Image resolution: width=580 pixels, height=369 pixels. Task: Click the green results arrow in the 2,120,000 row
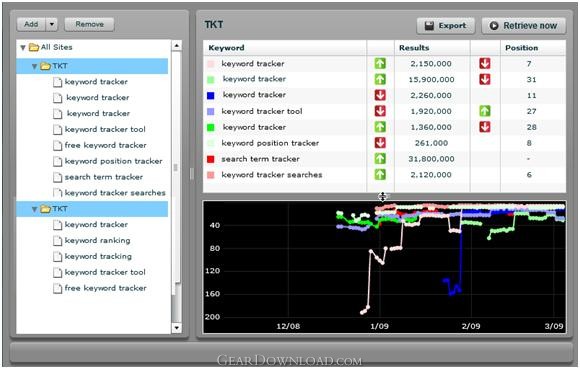pyautogui.click(x=380, y=175)
